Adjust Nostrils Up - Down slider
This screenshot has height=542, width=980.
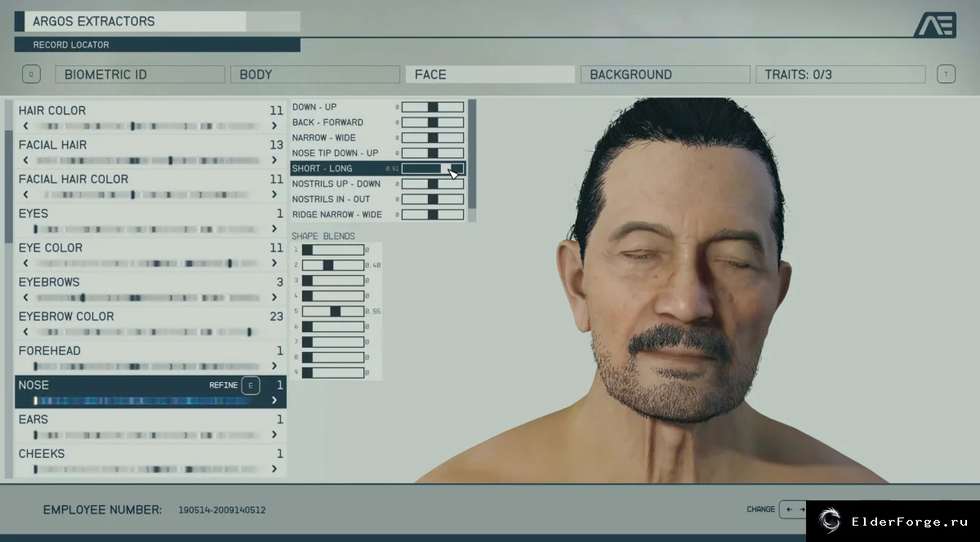(x=433, y=184)
